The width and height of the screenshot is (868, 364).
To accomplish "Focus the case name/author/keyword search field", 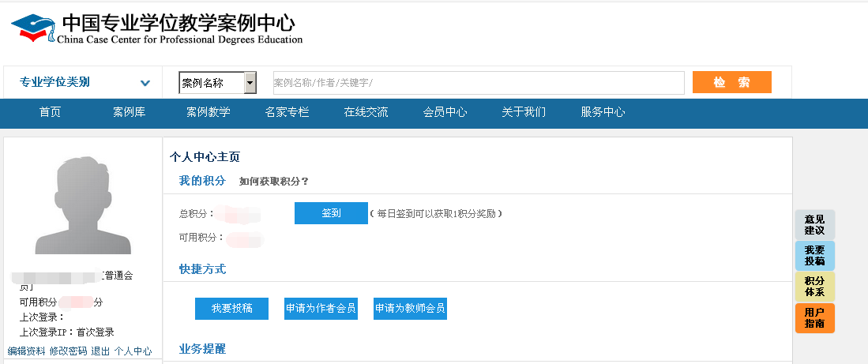I will click(x=478, y=83).
